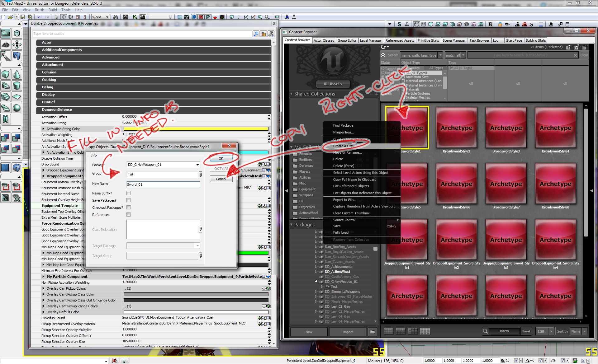Screen dimensions: 598x364
Task: Click the Undo arrow in toolbar
Action: pos(40,17)
